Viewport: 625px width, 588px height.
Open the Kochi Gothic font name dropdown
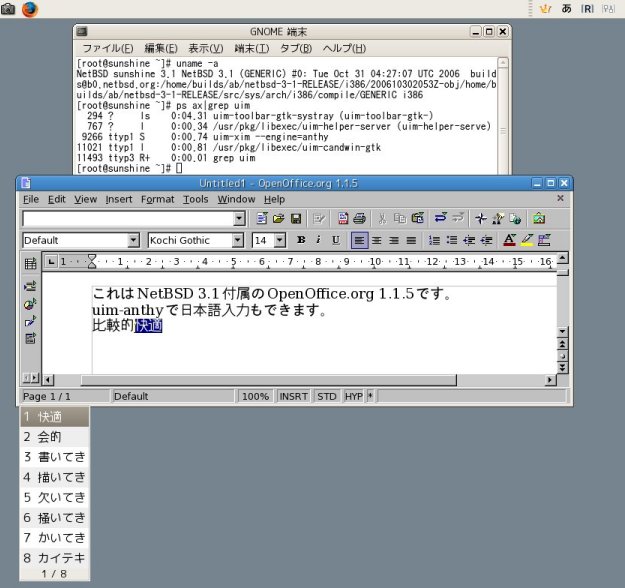pyautogui.click(x=238, y=240)
